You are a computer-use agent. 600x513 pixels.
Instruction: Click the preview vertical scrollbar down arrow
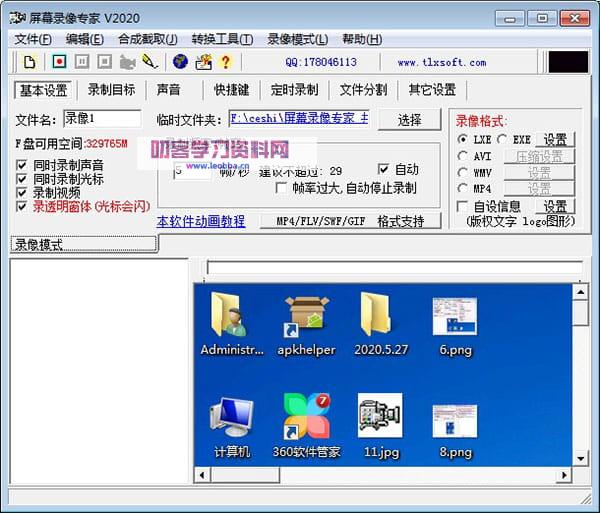click(x=580, y=458)
